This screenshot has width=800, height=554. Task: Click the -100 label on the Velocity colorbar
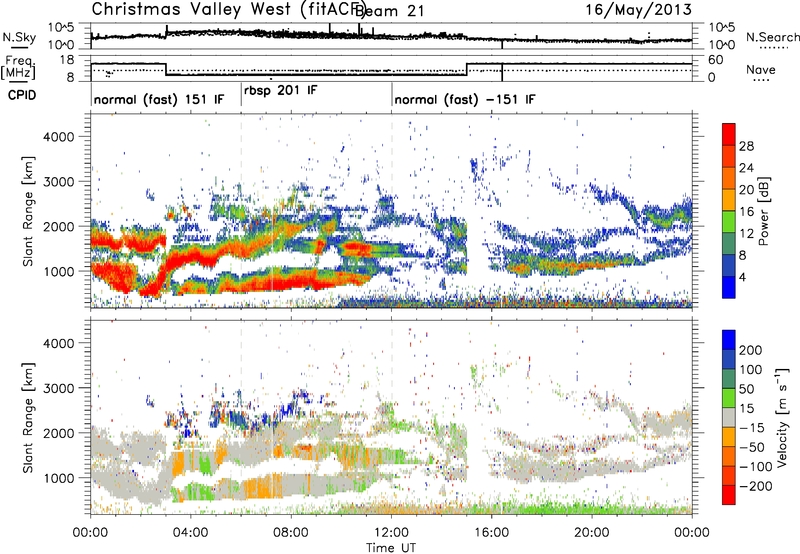pos(756,467)
